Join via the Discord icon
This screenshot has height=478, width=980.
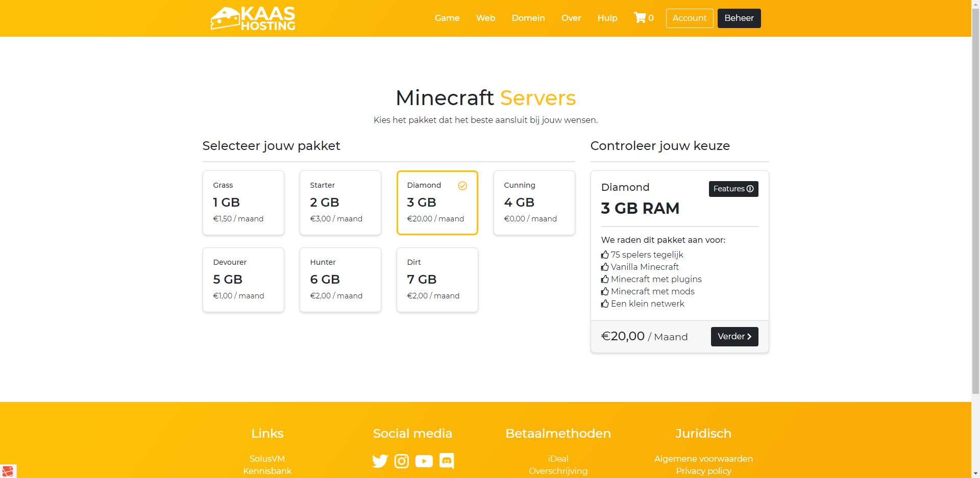(447, 461)
